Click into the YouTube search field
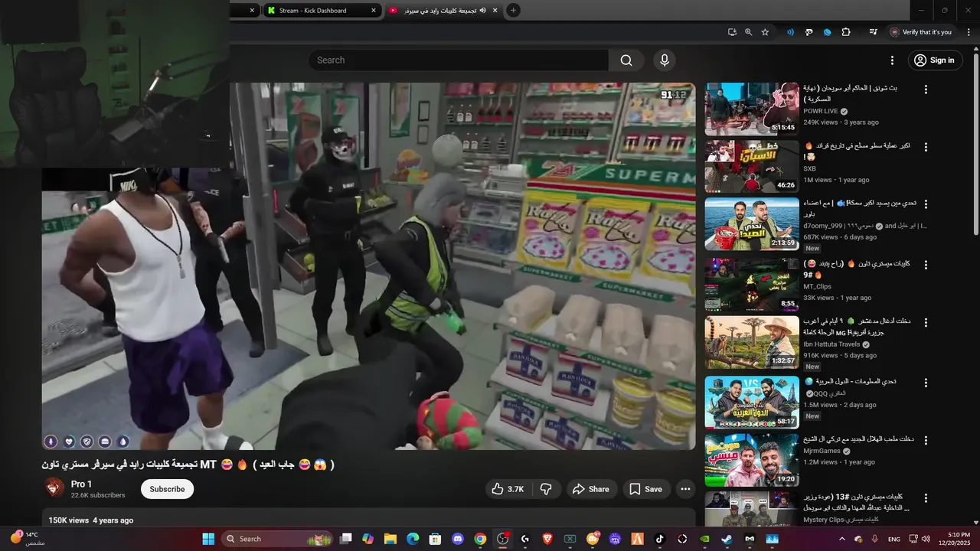The width and height of the screenshot is (980, 551). (x=459, y=60)
